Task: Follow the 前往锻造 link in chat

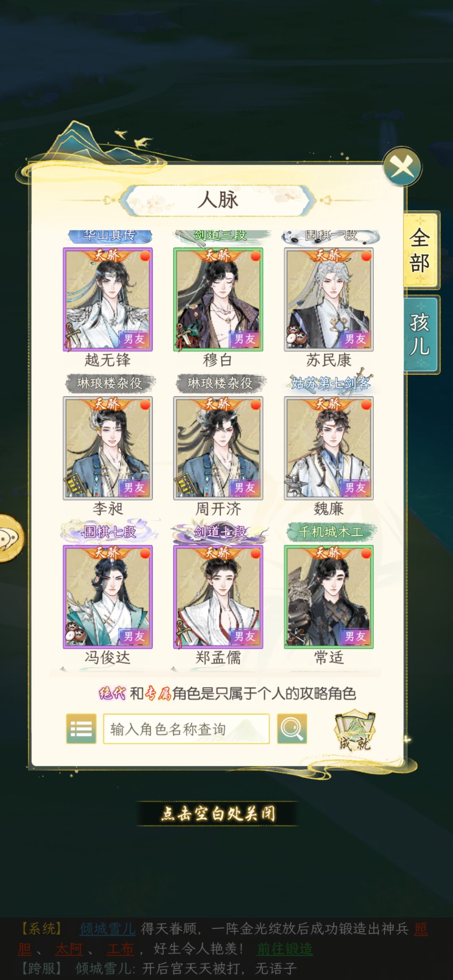Action: coord(285,949)
